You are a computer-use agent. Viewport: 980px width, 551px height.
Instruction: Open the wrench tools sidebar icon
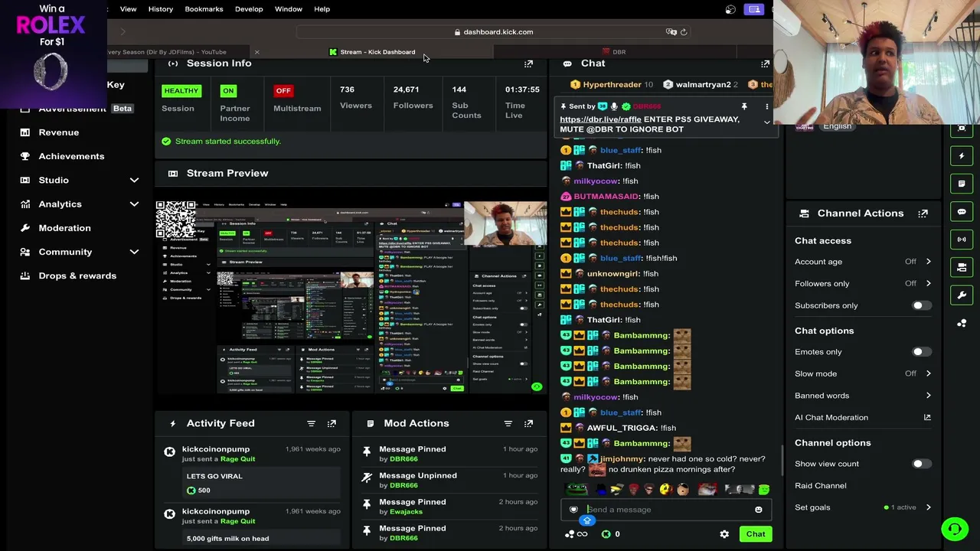click(x=962, y=295)
